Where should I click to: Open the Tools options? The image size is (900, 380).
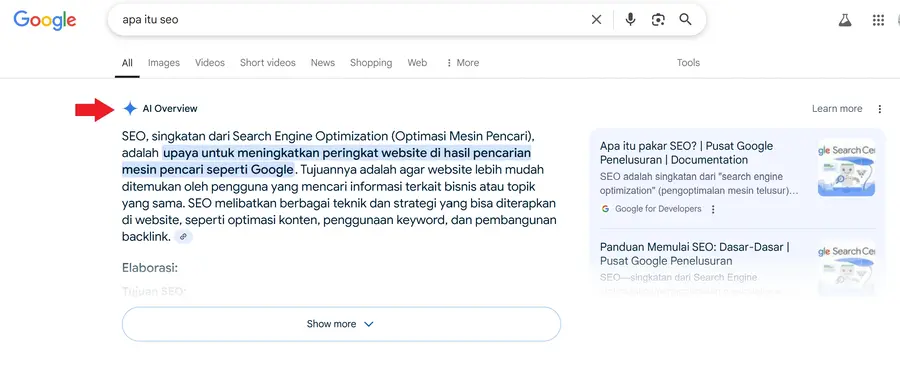[688, 63]
